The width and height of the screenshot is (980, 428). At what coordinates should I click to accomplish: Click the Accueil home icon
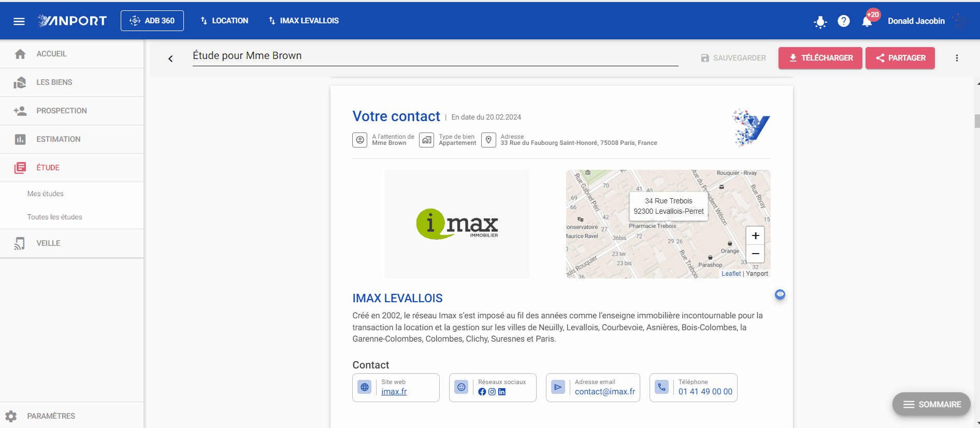(x=20, y=54)
